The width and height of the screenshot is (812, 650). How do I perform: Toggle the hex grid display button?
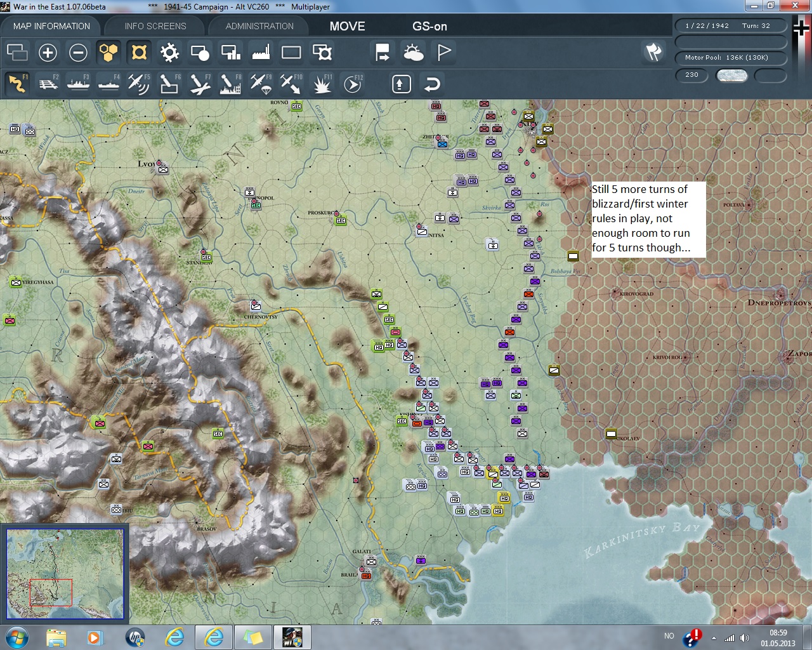coord(108,52)
